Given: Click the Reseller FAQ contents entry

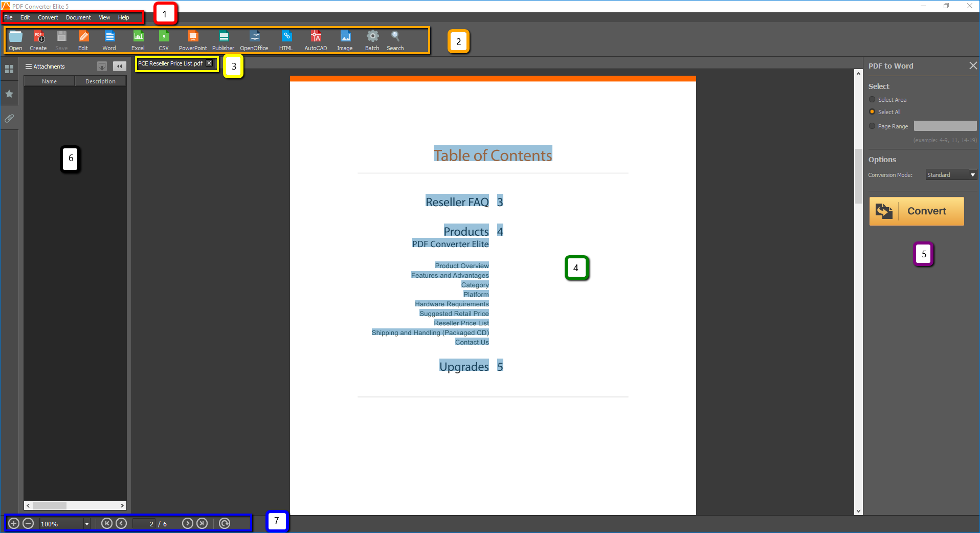Looking at the screenshot, I should point(457,202).
